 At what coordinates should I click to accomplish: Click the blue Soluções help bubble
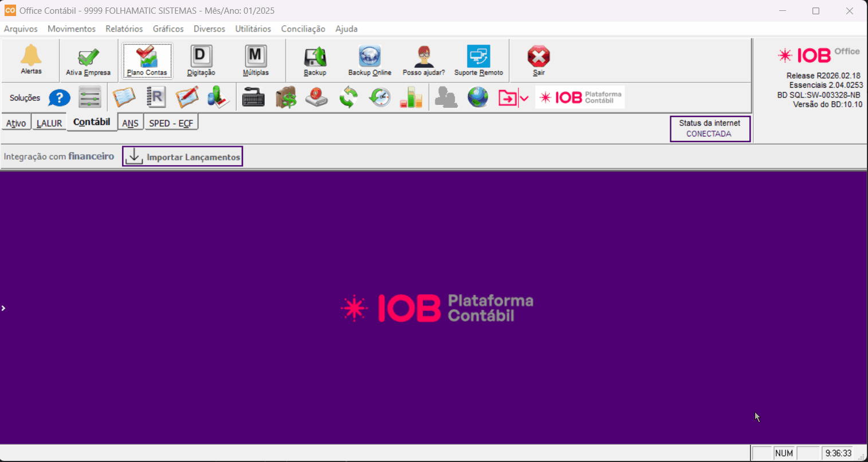click(x=59, y=98)
